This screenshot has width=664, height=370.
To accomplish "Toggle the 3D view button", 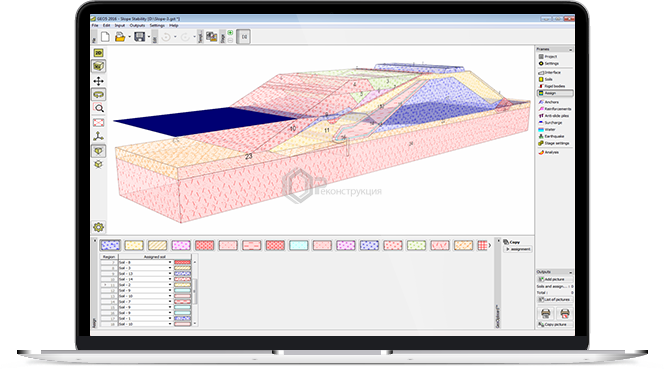I will [x=99, y=66].
